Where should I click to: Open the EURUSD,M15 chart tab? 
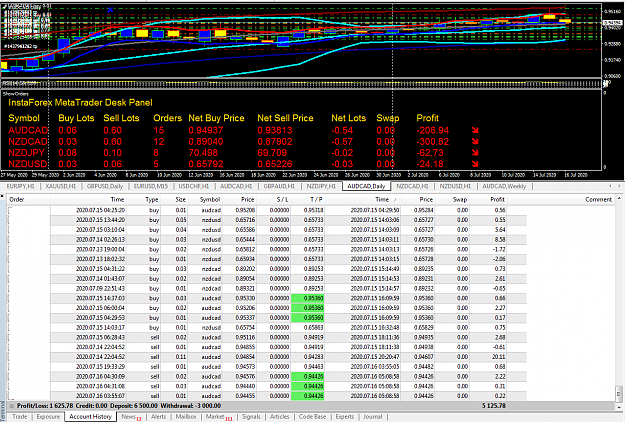(151, 186)
